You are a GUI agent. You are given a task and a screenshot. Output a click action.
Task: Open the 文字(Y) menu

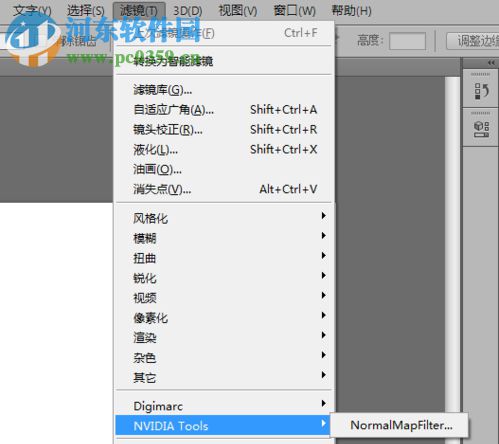pos(32,11)
